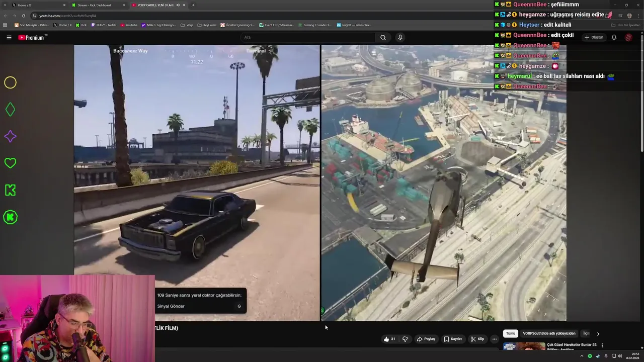Click the circled green K overlay icon

(x=10, y=217)
